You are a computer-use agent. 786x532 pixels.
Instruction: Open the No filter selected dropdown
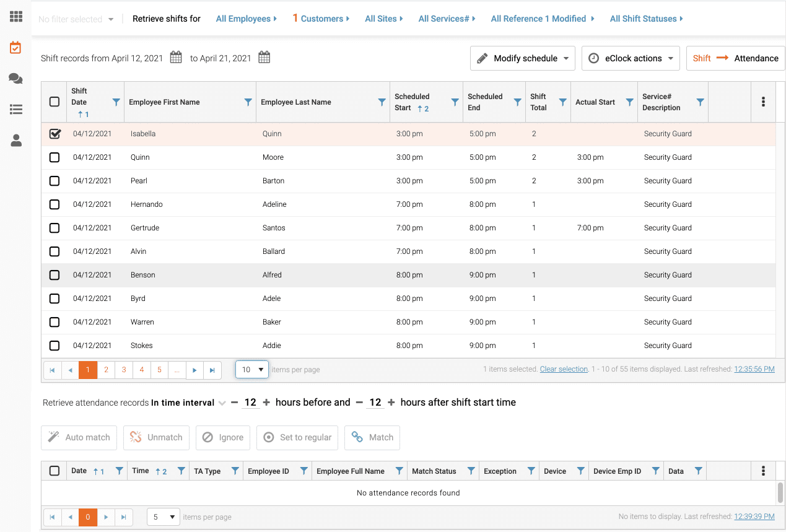76,19
